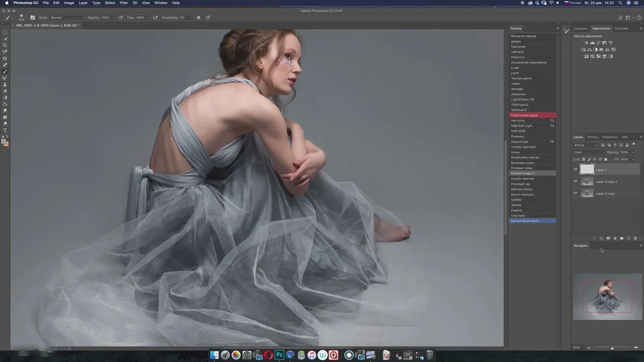Select the Clone Stamp tool

(x=5, y=84)
